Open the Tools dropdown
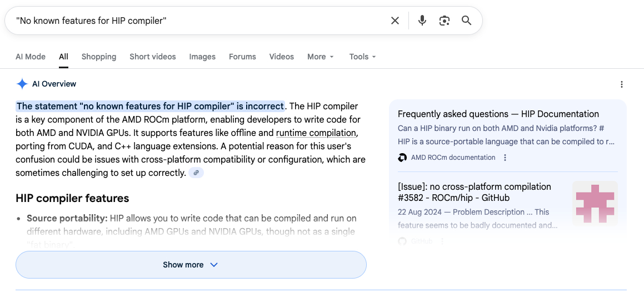The height and width of the screenshot is (293, 644). pyautogui.click(x=362, y=57)
